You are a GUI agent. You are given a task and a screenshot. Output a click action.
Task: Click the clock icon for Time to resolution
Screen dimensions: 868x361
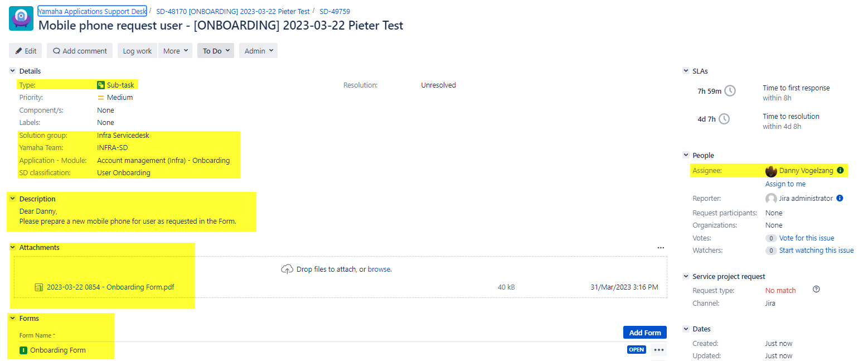(x=724, y=119)
